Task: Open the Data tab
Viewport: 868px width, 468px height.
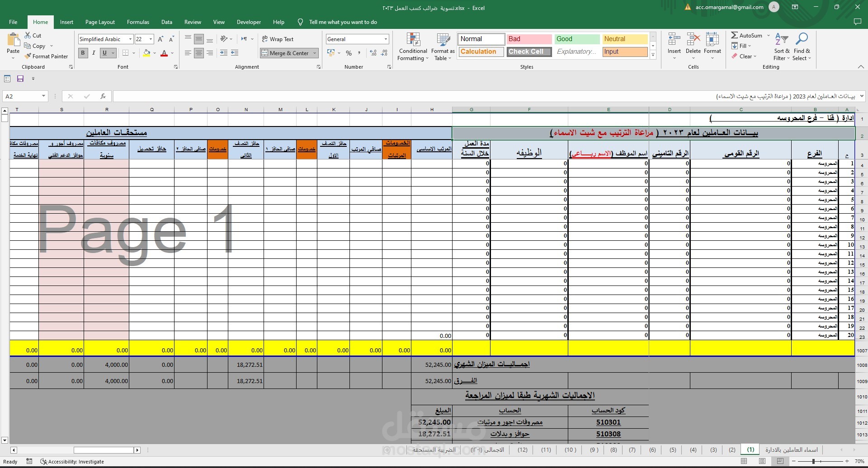Action: [167, 22]
